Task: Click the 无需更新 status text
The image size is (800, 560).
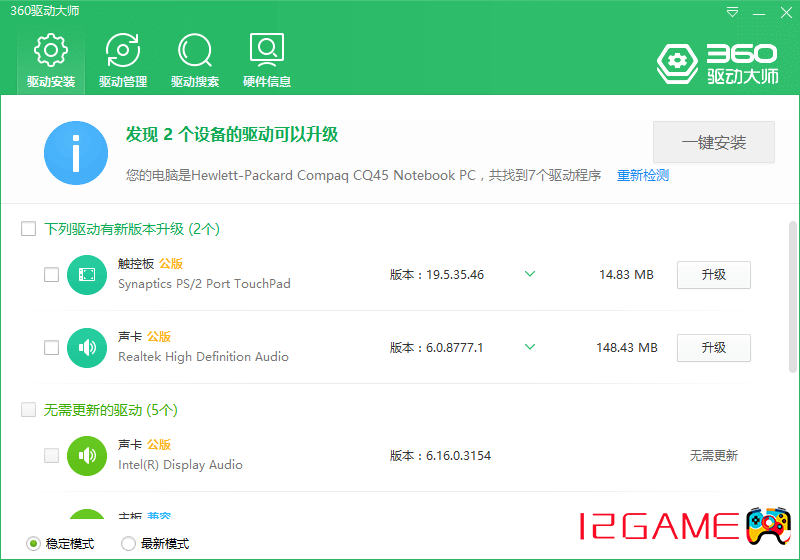Action: (x=714, y=455)
